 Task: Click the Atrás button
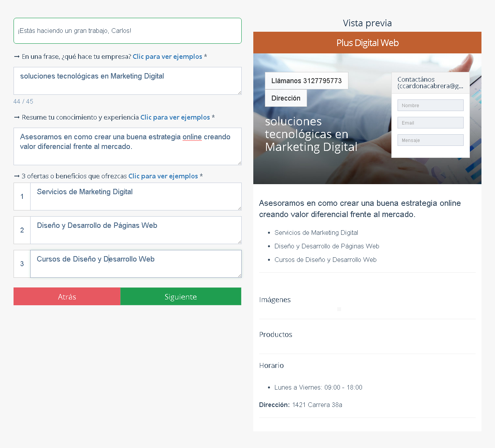click(x=67, y=296)
